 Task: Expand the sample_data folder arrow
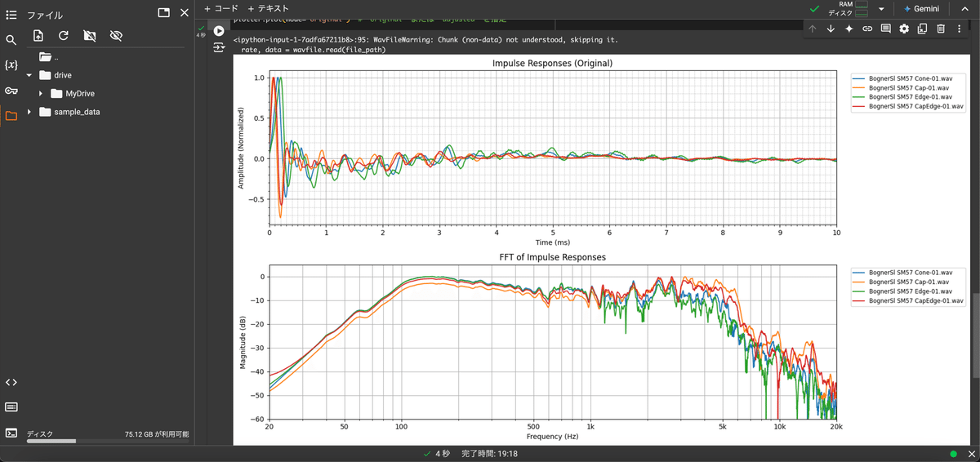pyautogui.click(x=29, y=112)
